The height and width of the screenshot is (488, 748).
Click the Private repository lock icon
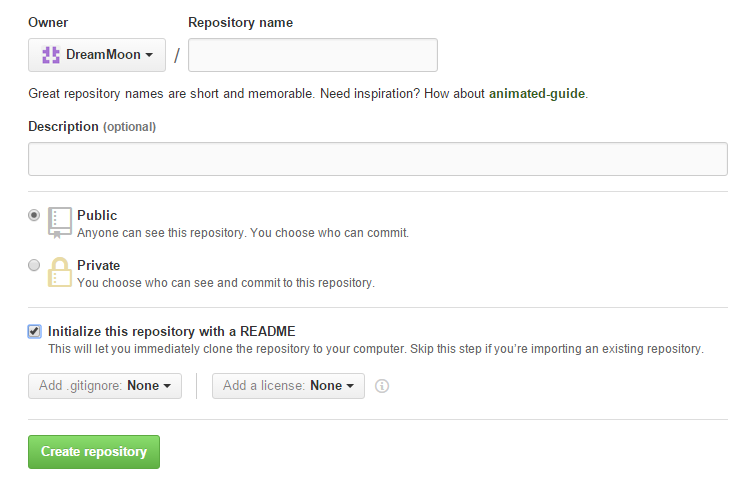pos(60,272)
